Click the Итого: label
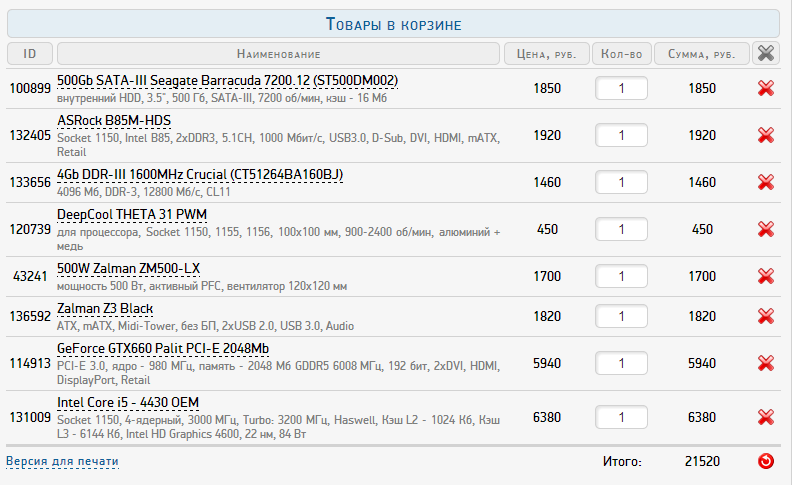Image resolution: width=800 pixels, height=485 pixels. click(622, 462)
